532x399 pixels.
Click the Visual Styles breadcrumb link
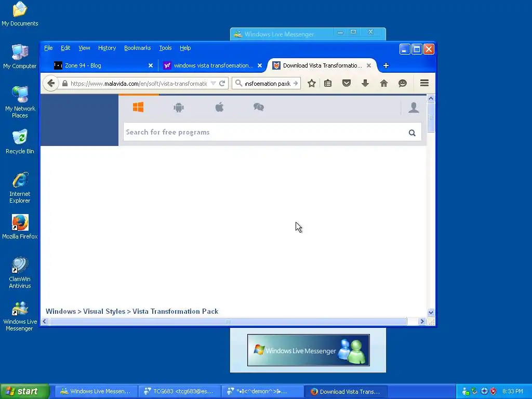(104, 311)
